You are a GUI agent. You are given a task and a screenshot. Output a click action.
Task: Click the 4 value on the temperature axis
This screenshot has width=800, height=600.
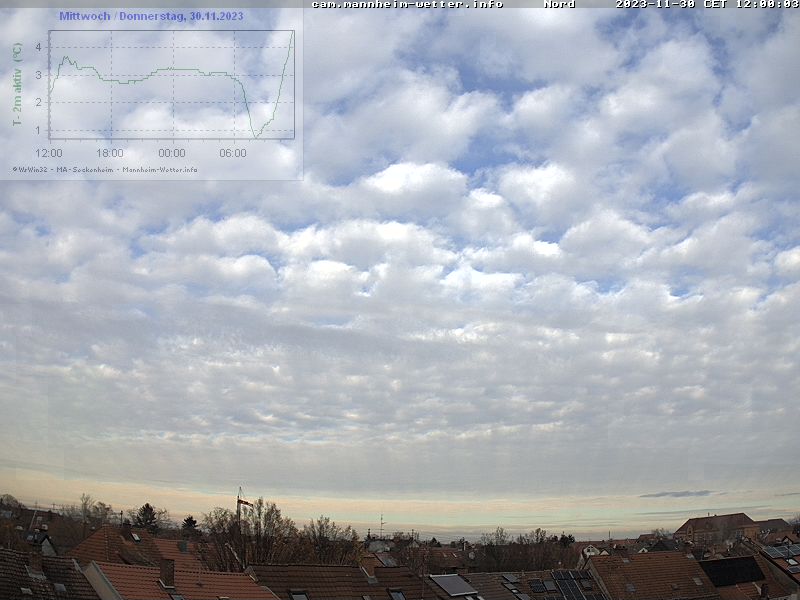[38, 47]
